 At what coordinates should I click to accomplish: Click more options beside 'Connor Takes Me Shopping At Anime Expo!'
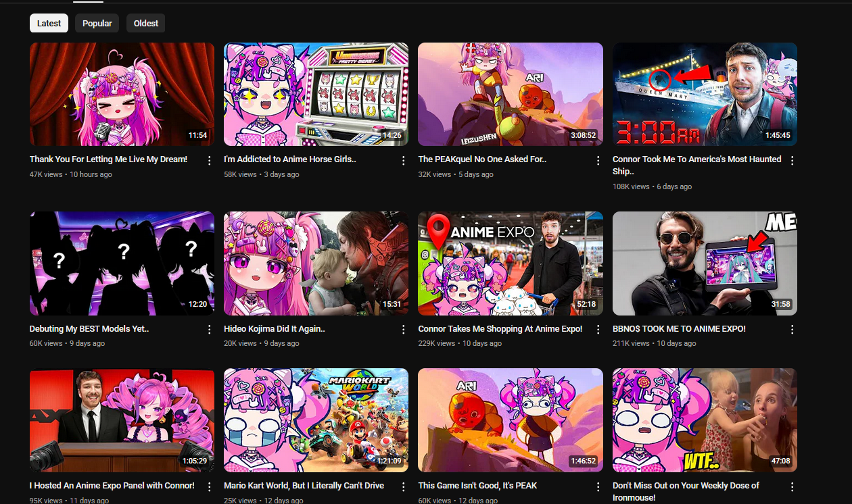coord(598,330)
